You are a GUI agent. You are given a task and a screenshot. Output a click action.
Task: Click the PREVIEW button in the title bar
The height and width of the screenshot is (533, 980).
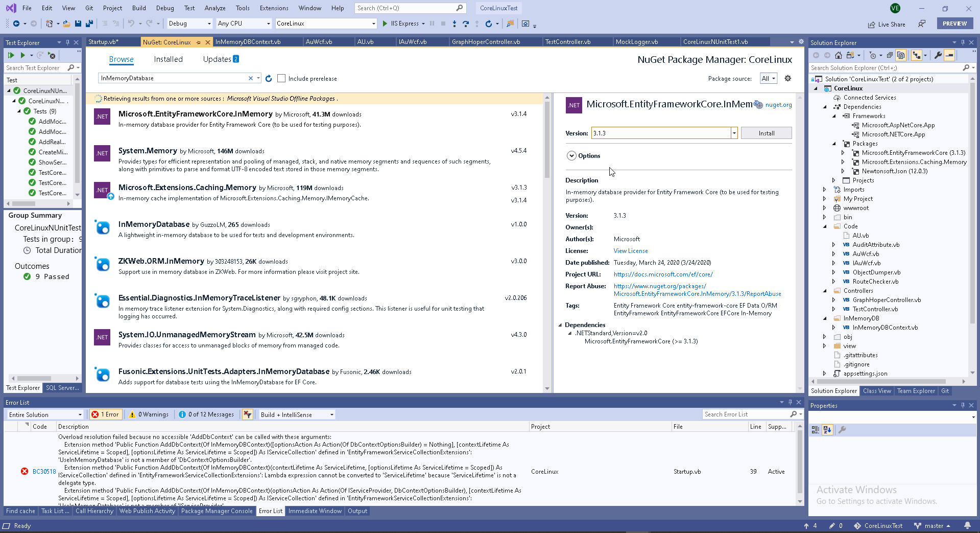coord(954,24)
